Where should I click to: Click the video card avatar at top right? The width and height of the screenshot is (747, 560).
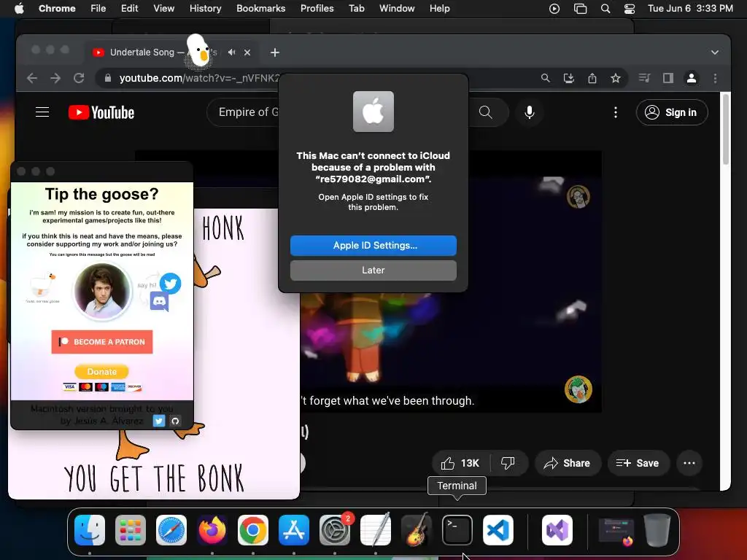point(578,197)
